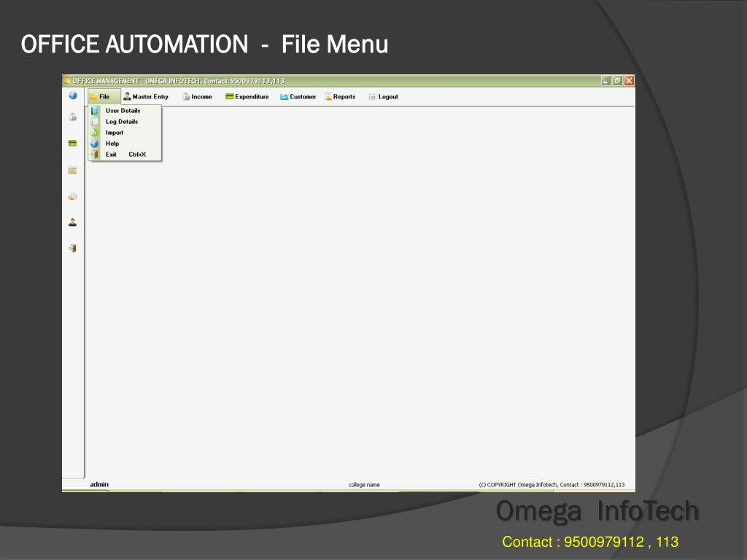Click the globe icon in left sidebar

click(x=73, y=96)
